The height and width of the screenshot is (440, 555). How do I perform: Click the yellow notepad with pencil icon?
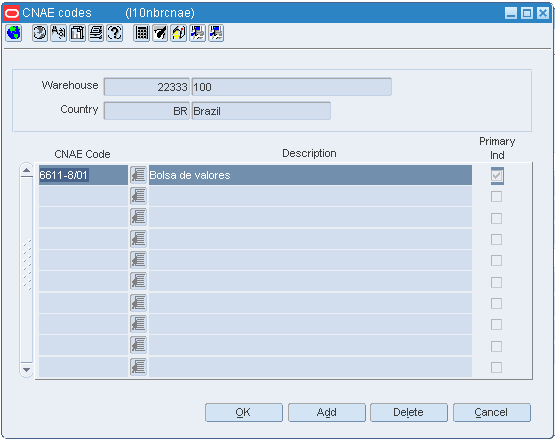pos(179,33)
